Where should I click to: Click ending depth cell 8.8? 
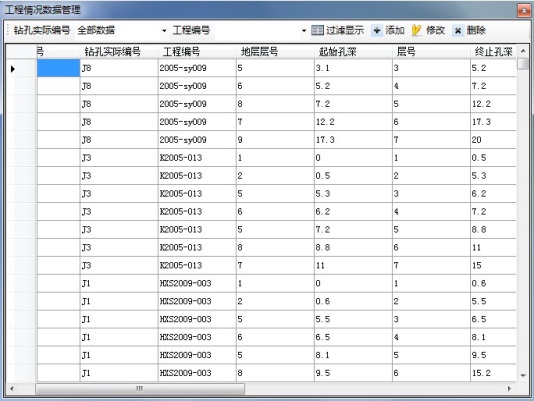click(493, 229)
